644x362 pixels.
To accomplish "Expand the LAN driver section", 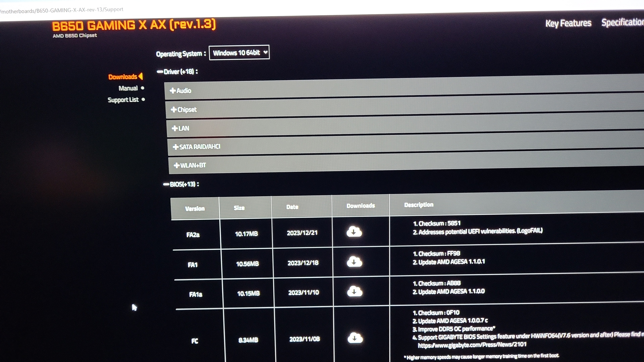I will 180,128.
